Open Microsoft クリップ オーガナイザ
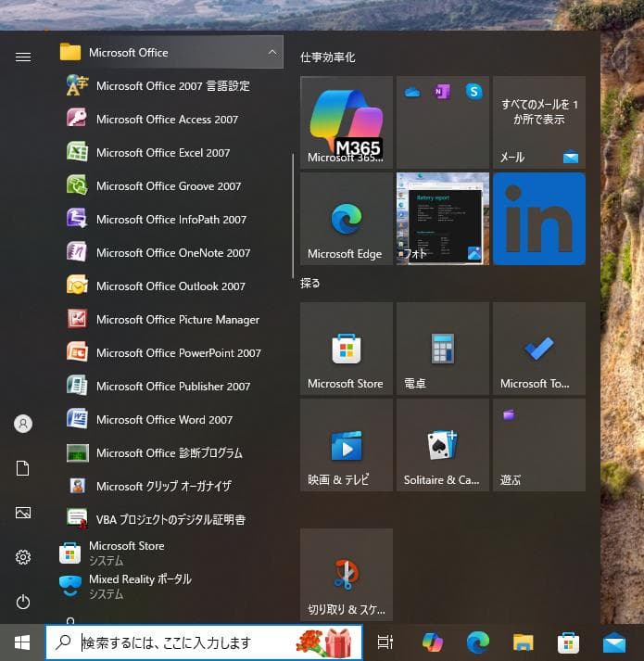The height and width of the screenshot is (661, 644). (170, 486)
